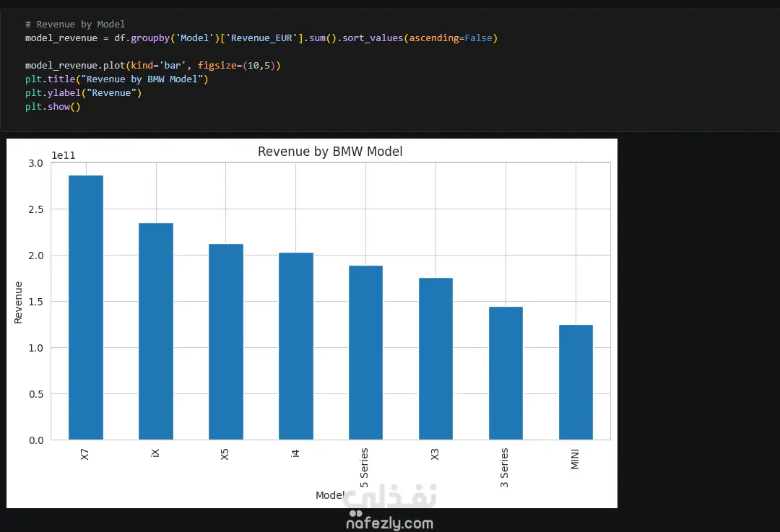
Task: Click the comment line '# Revenue by Model'
Action: click(x=75, y=25)
